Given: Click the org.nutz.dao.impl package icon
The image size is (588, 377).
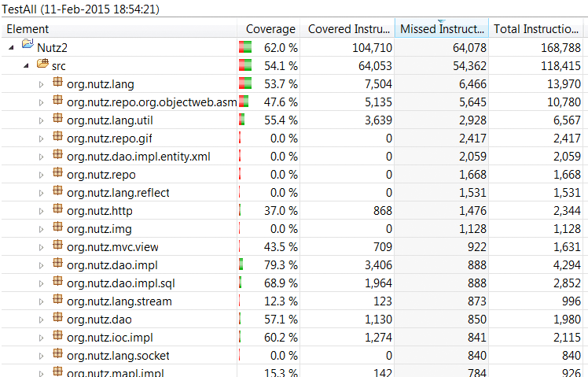Looking at the screenshot, I should coord(57,265).
